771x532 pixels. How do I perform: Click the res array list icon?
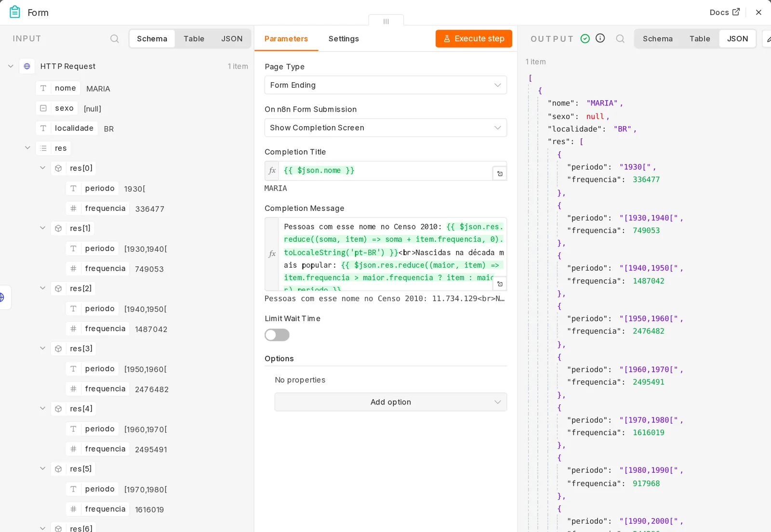[43, 148]
